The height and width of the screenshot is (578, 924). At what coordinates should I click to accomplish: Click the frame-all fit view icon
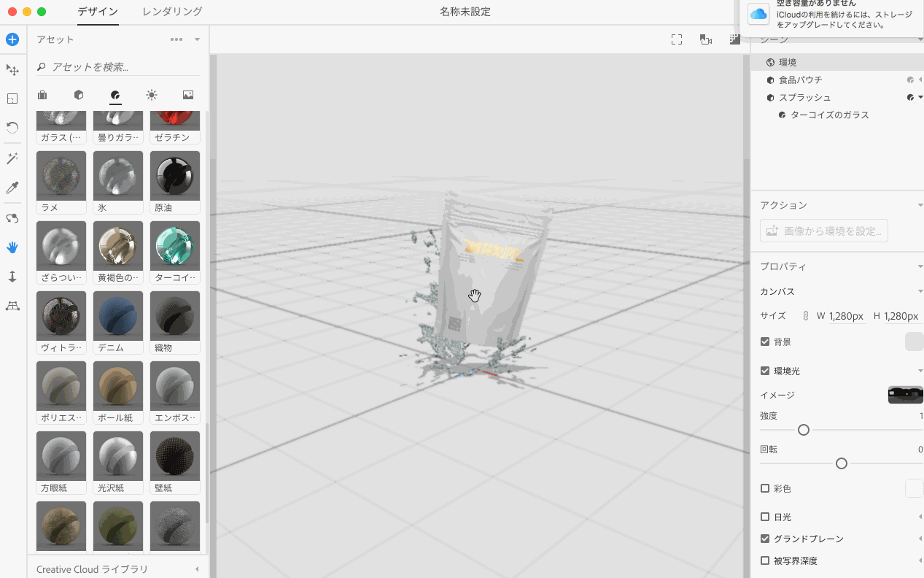pos(677,40)
